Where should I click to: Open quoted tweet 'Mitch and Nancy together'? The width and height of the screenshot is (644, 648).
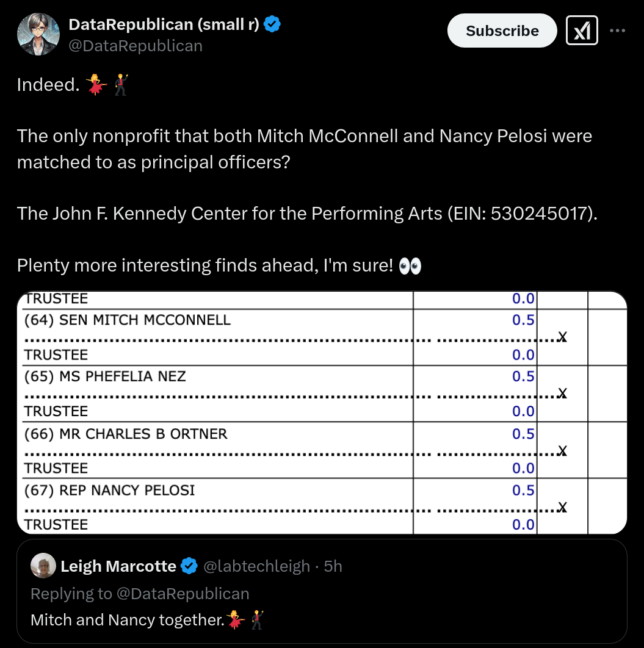pyautogui.click(x=322, y=591)
